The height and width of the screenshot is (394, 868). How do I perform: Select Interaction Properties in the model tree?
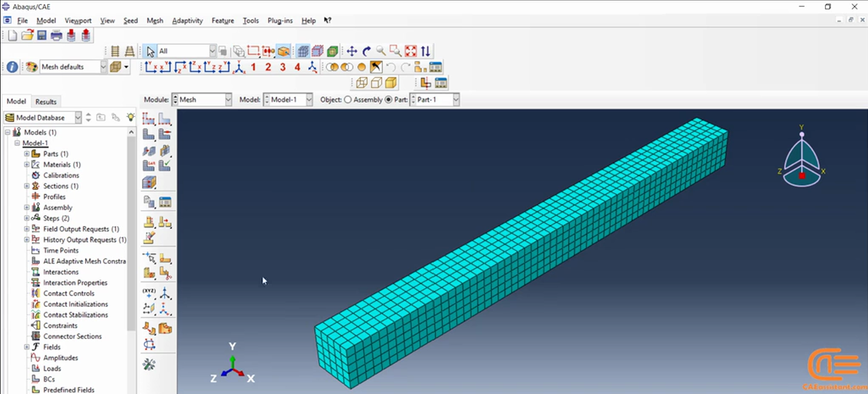(75, 283)
